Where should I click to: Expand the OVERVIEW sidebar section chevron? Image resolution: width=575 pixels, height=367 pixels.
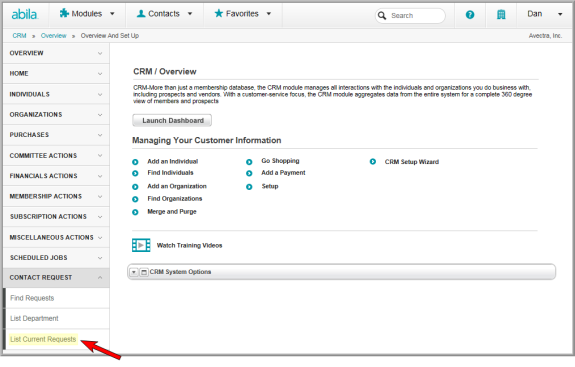(100, 54)
